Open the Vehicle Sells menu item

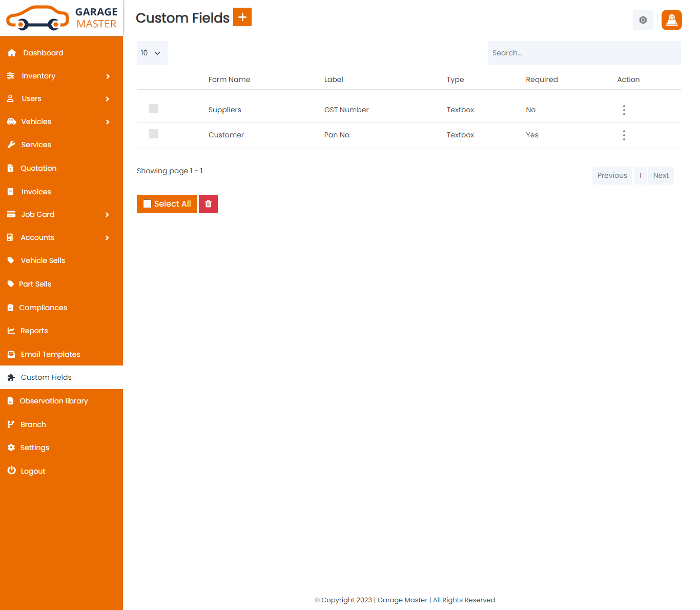[43, 260]
